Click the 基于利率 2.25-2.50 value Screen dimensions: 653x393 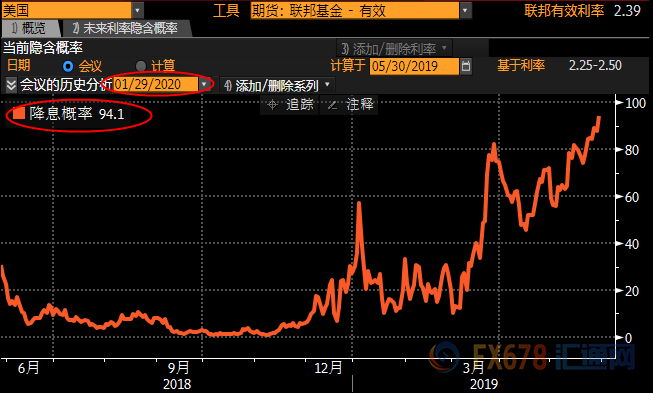[x=595, y=65]
